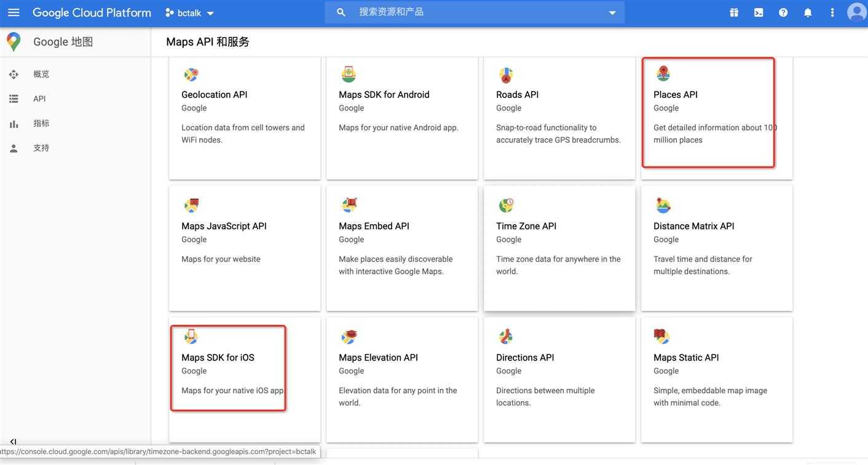The image size is (868, 465).
Task: Click the Google Cloud Platform logo text
Action: coord(92,12)
